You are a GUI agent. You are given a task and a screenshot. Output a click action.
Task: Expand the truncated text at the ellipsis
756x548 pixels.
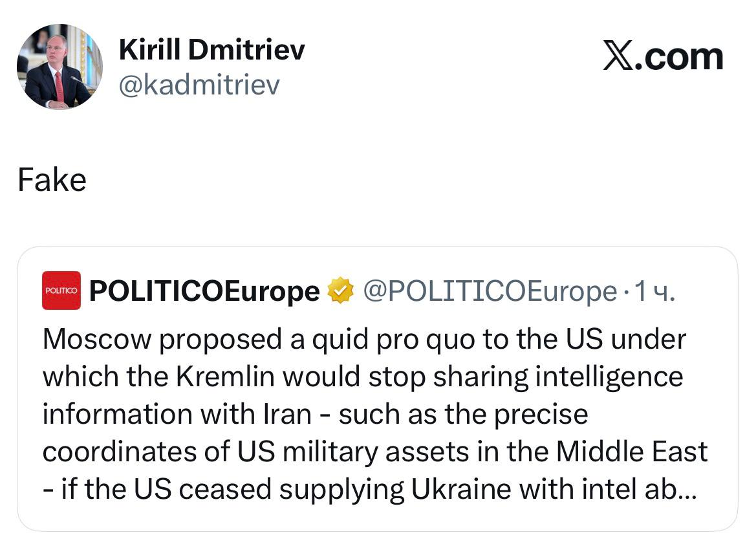[x=686, y=490]
